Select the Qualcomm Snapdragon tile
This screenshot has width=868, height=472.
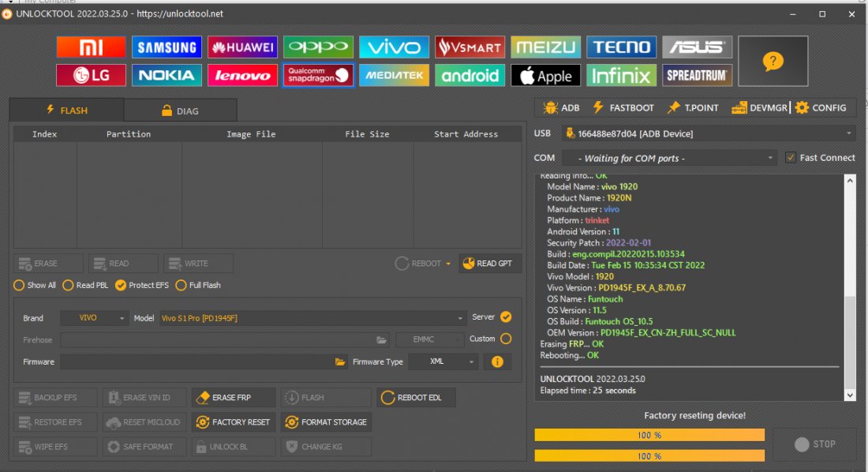318,75
